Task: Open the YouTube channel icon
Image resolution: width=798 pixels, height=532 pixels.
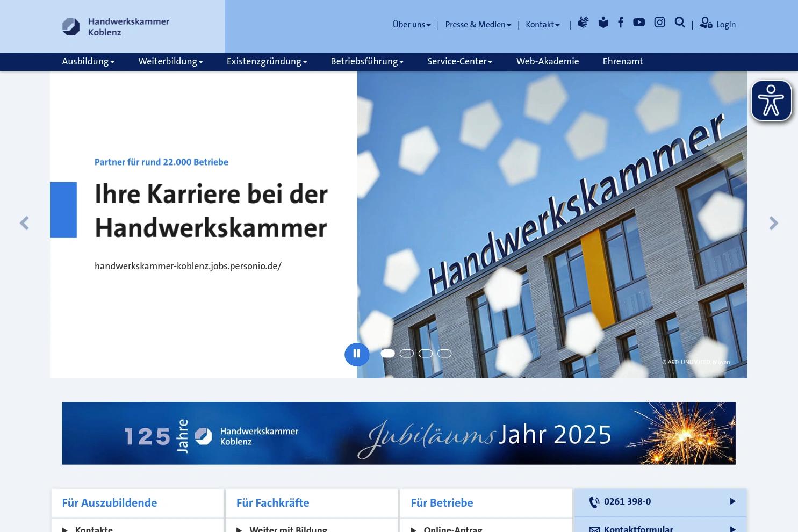Action: click(639, 22)
